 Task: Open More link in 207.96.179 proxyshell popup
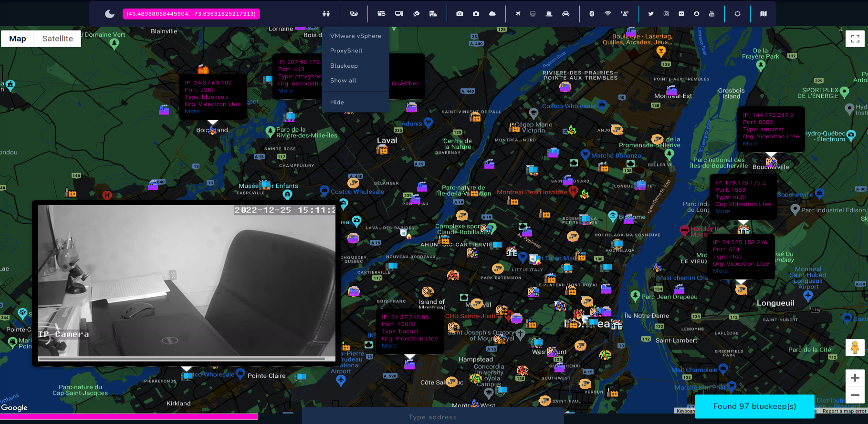pos(285,91)
